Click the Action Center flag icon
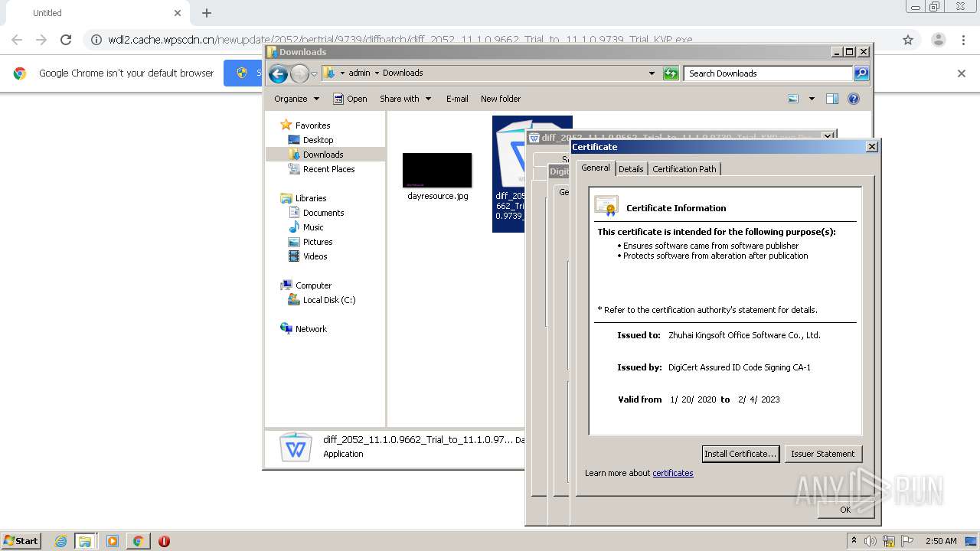The image size is (980, 551). (x=906, y=541)
